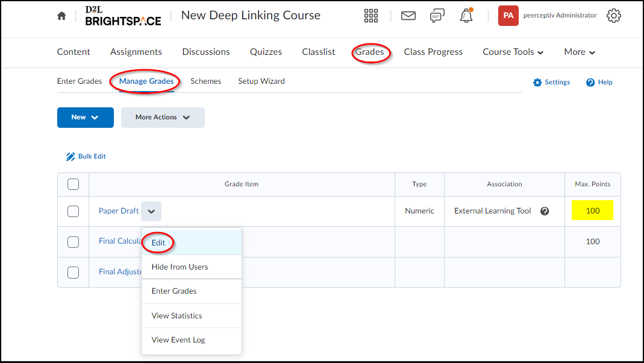Viewport: 644px width, 363px height.
Task: Click the peerceptiv Administrator username
Action: (x=560, y=15)
